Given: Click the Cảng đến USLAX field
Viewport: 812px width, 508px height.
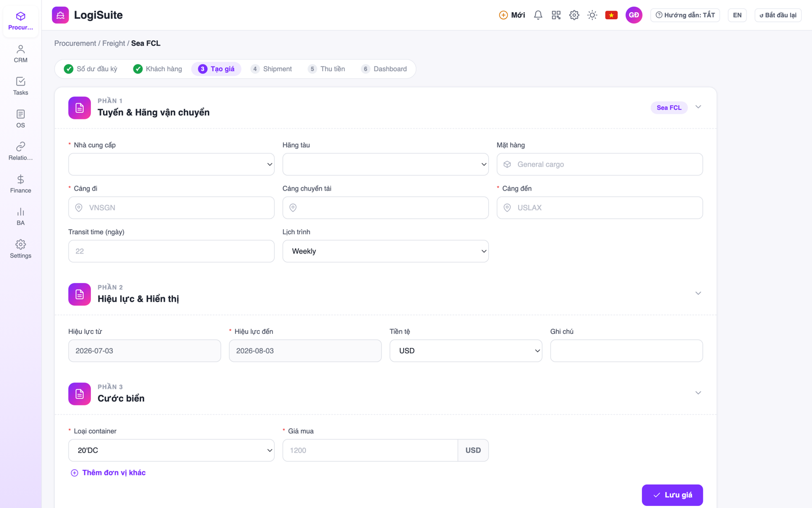Looking at the screenshot, I should (600, 208).
